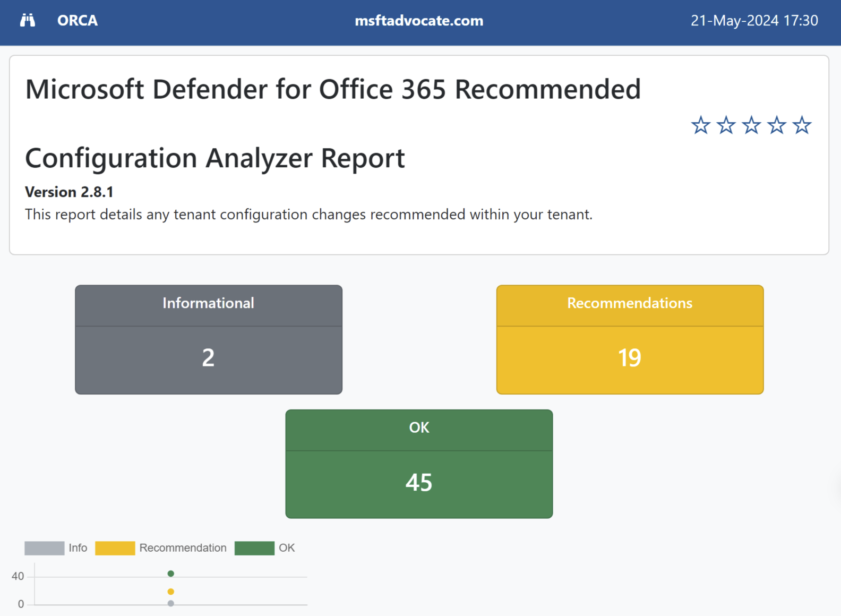
Task: Select the third rating star
Action: tap(751, 126)
